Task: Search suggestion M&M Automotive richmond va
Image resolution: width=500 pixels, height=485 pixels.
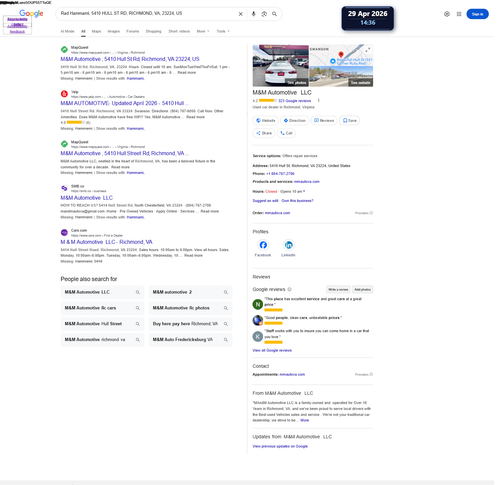Action: tap(102, 340)
